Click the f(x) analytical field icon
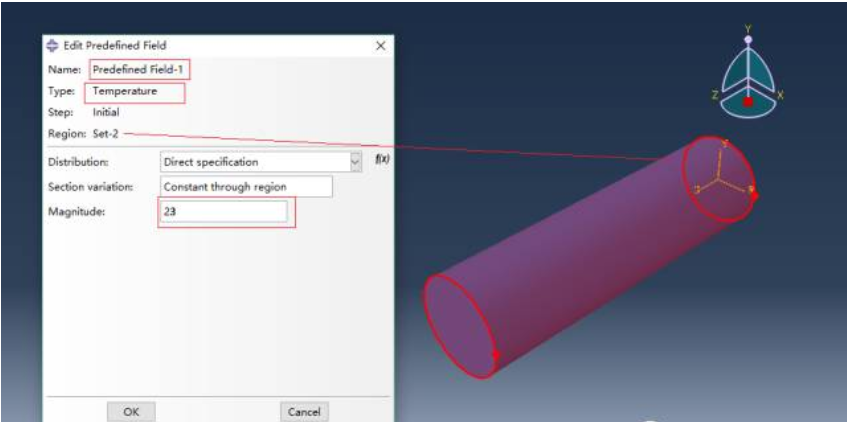 pos(382,160)
